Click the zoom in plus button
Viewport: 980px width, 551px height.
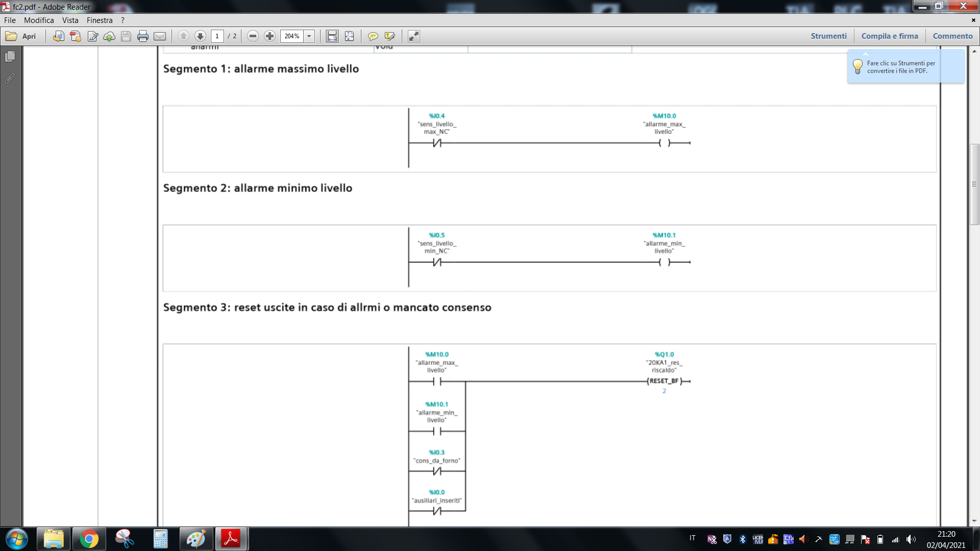coord(270,36)
